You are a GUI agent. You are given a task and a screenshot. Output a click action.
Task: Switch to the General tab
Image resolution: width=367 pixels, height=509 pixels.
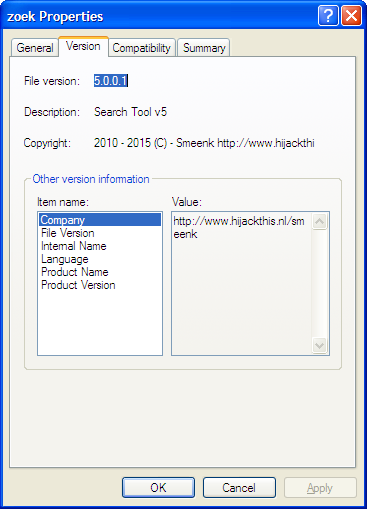[x=35, y=48]
